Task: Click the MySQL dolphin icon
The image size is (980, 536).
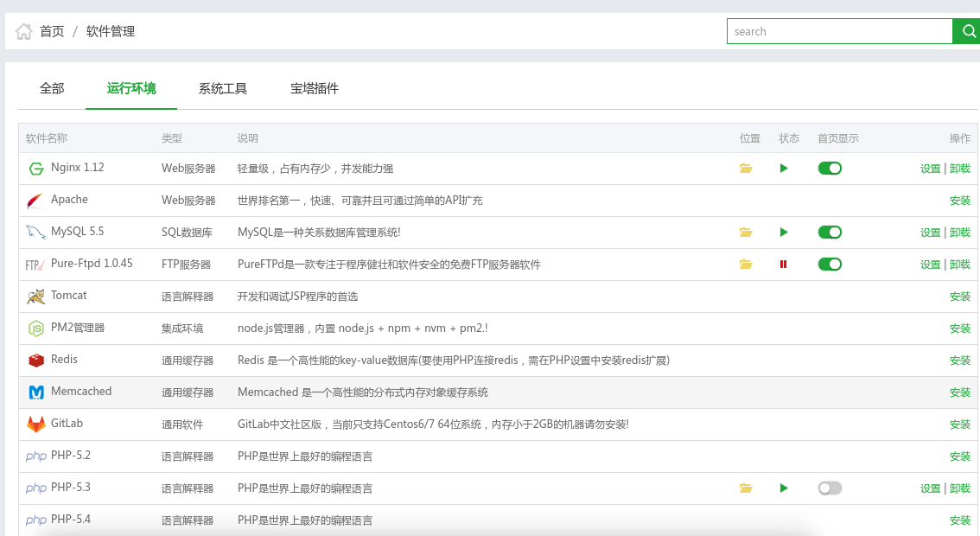Action: 35,232
